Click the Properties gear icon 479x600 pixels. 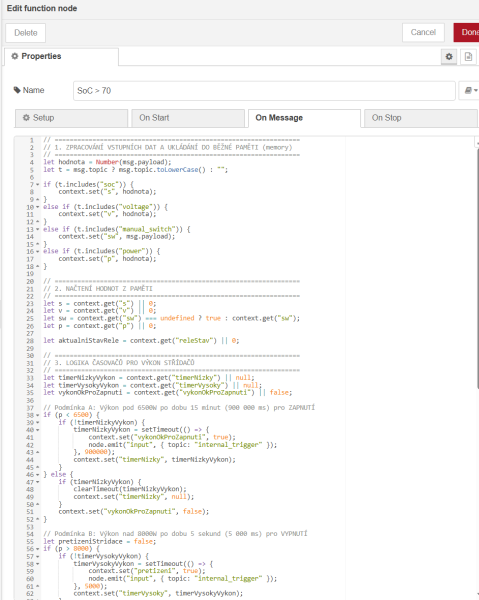(x=15, y=56)
